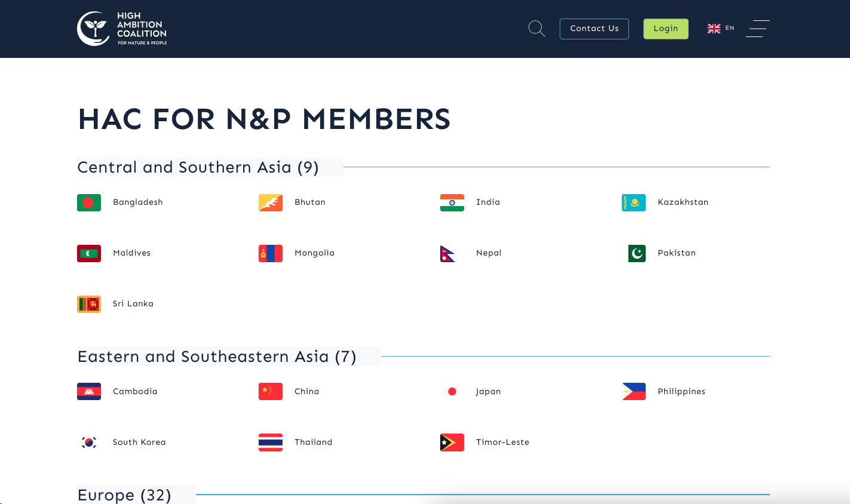Image resolution: width=850 pixels, height=504 pixels.
Task: Click the Europe (32) heading
Action: 124,495
